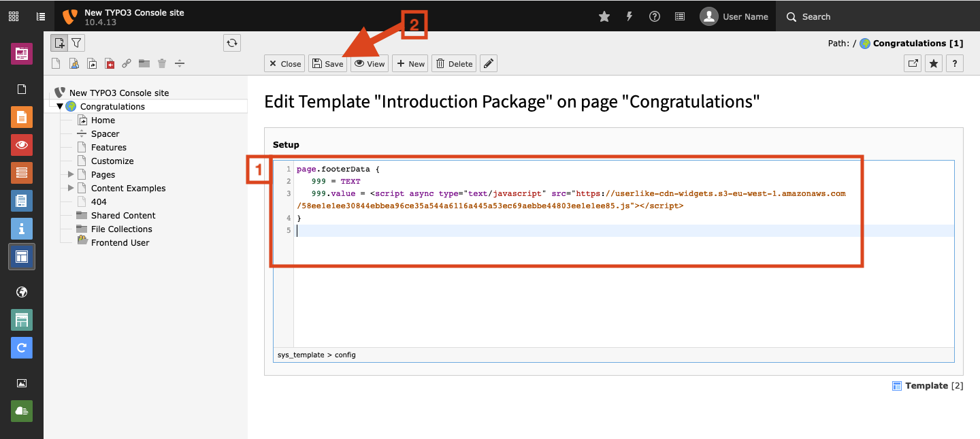Toggle module menu with grid icon
Viewport: 980px width, 439px height.
point(14,16)
